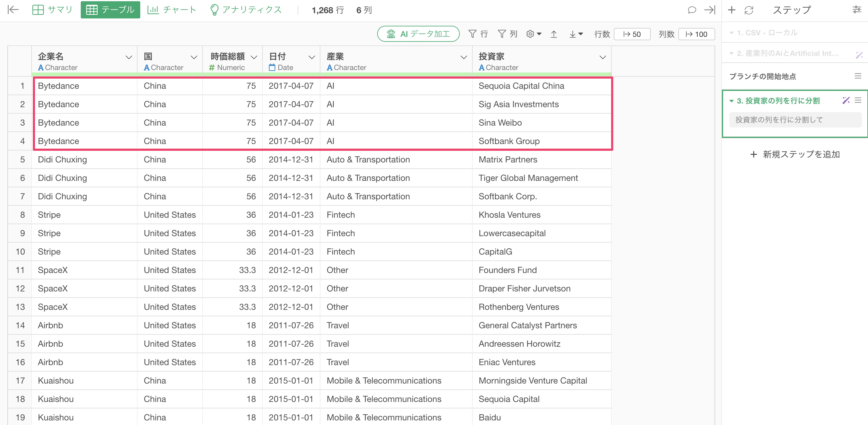This screenshot has height=425, width=868.
Task: Select step 1. CSV - ローカル
Action: point(767,33)
